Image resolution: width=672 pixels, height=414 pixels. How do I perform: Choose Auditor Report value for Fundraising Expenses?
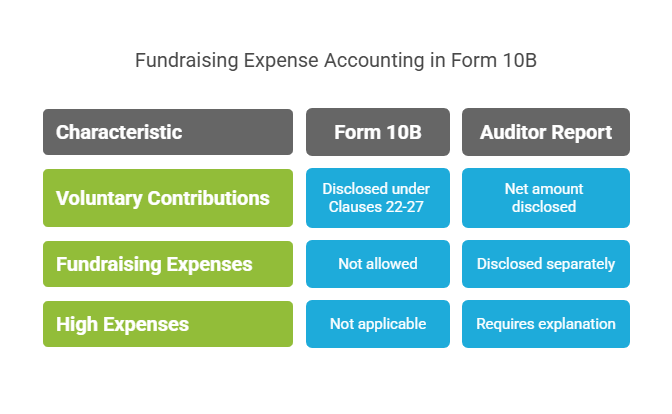pos(546,264)
